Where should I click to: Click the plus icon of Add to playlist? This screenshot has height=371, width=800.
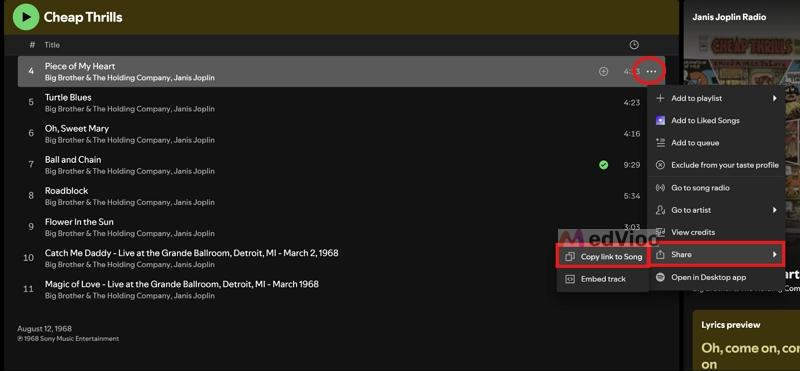(x=660, y=98)
